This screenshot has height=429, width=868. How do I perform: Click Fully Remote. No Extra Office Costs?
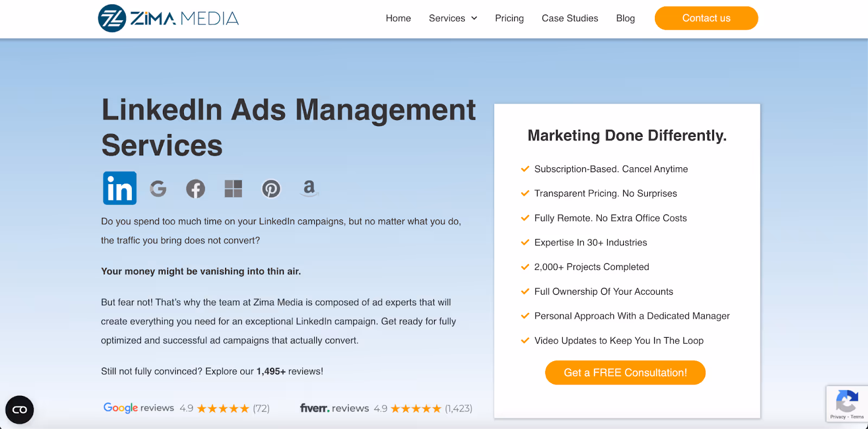coord(610,218)
